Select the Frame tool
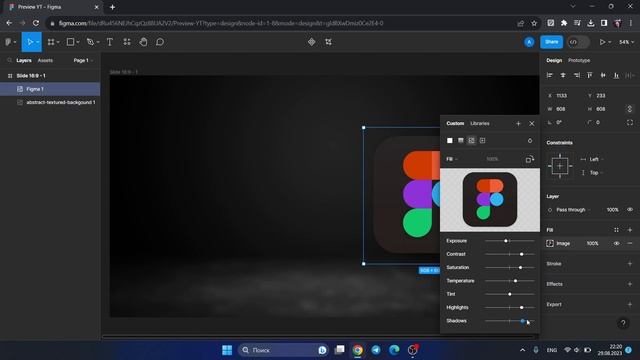Image resolution: width=640 pixels, height=360 pixels. pyautogui.click(x=51, y=42)
